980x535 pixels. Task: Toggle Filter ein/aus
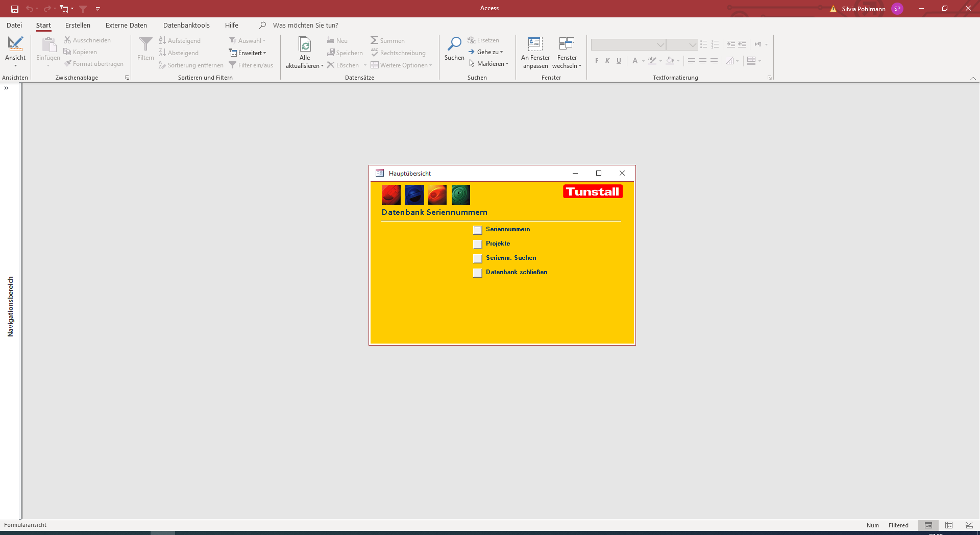251,65
